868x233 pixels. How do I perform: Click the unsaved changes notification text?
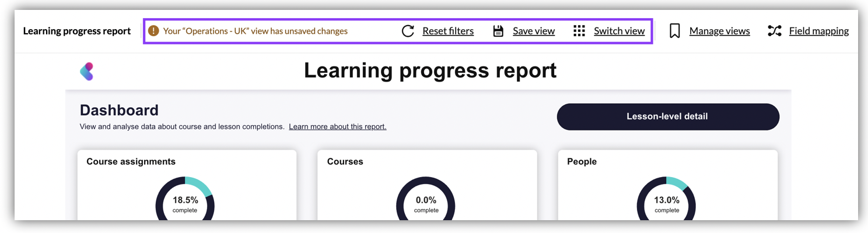coord(256,31)
